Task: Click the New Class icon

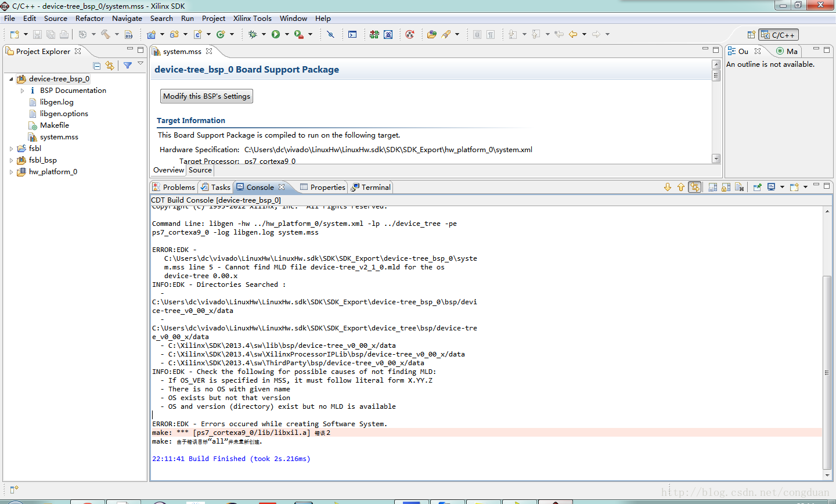Action: (x=221, y=34)
